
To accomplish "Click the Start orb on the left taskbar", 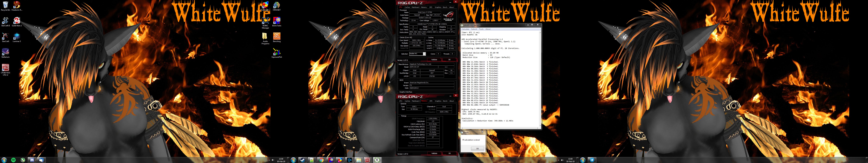I will [x=4, y=160].
